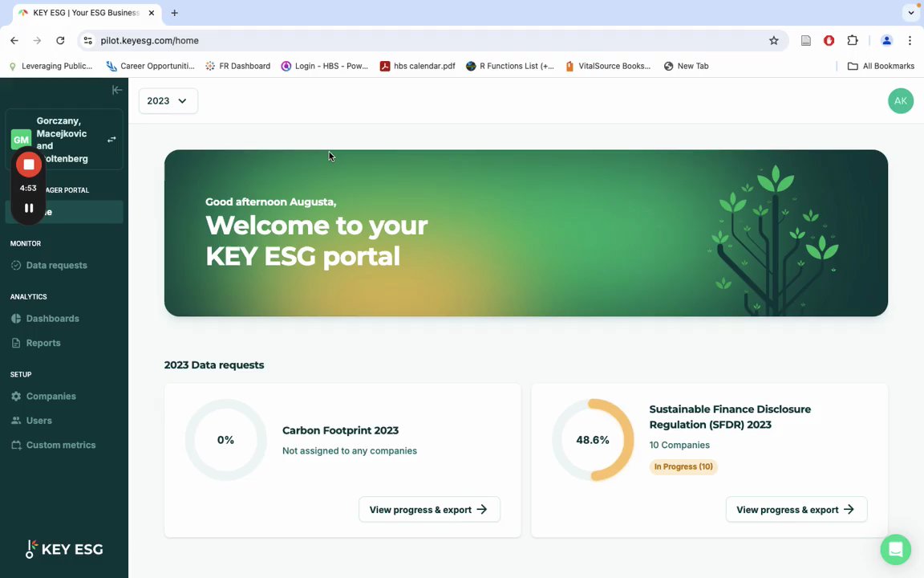924x578 pixels.
Task: Open the New Tab bookmark
Action: (x=686, y=66)
